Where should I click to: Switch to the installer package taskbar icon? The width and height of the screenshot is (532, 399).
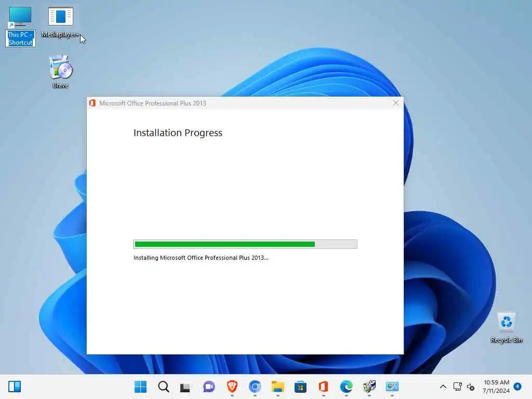click(x=369, y=387)
